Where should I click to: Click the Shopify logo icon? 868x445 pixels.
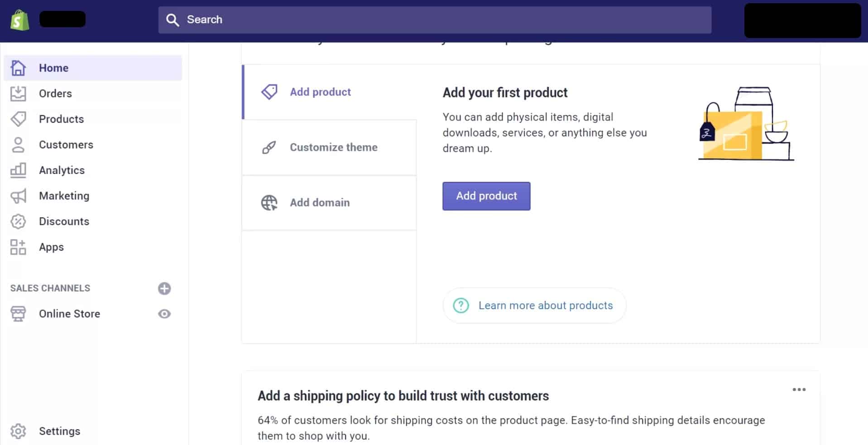tap(20, 20)
